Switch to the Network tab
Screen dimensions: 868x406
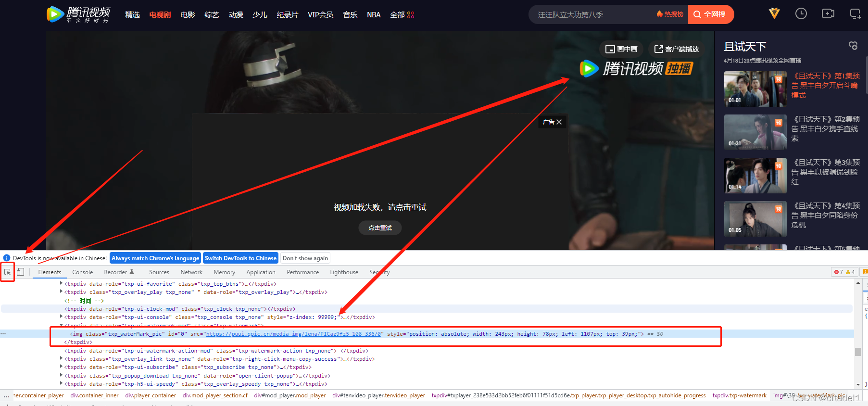(191, 272)
